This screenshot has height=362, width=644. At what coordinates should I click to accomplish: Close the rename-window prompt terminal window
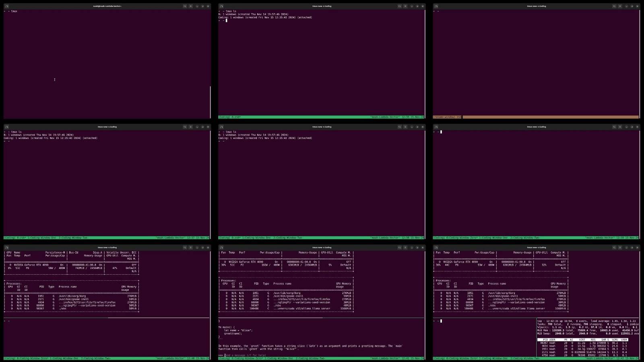point(637,6)
